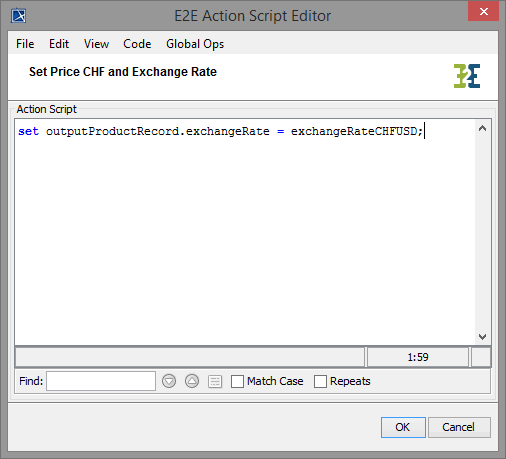This screenshot has width=506, height=459.
Task: Click the 'set' keyword in script
Action: click(28, 131)
